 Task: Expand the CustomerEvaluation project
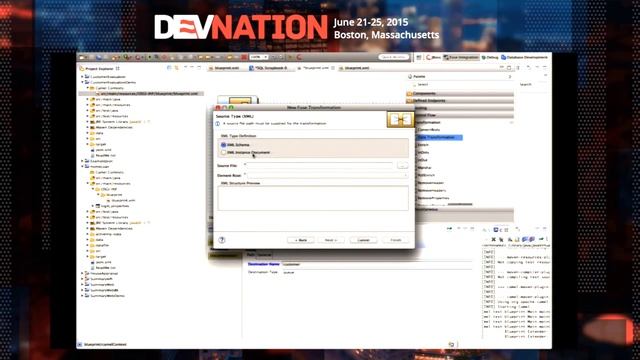tap(82, 77)
